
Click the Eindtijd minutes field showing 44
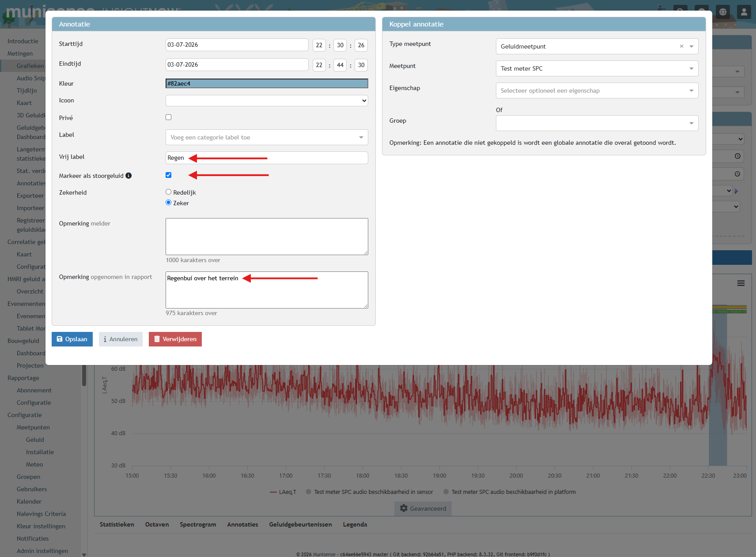pos(340,65)
